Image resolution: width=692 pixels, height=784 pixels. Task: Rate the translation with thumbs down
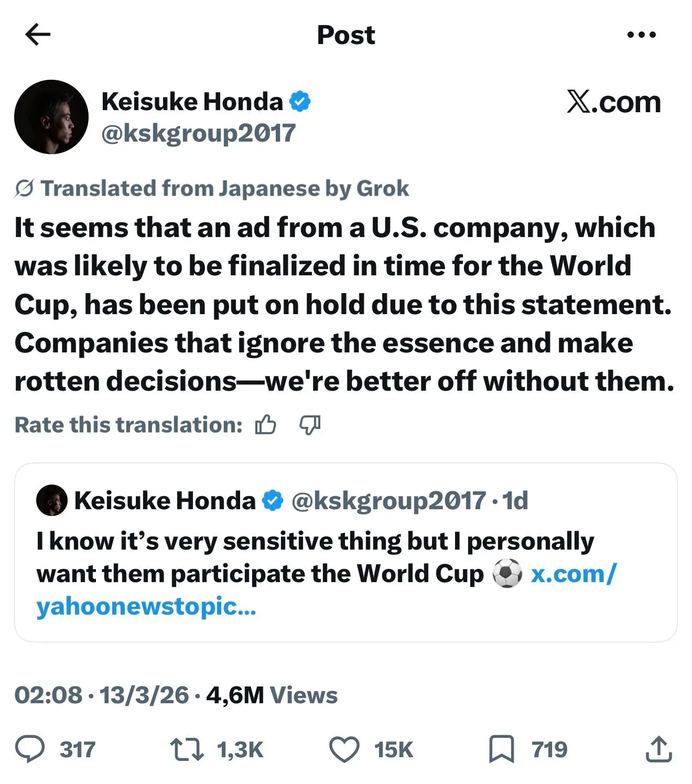point(310,425)
